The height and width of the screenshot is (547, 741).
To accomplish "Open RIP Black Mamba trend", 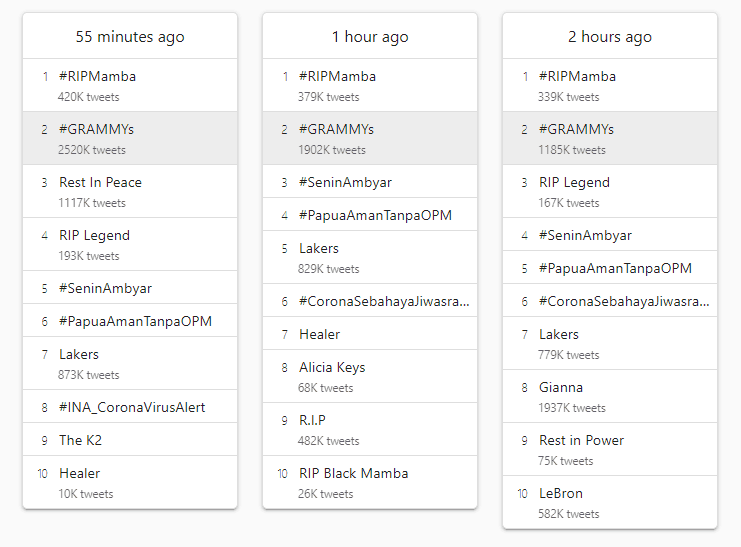I will tap(353, 473).
